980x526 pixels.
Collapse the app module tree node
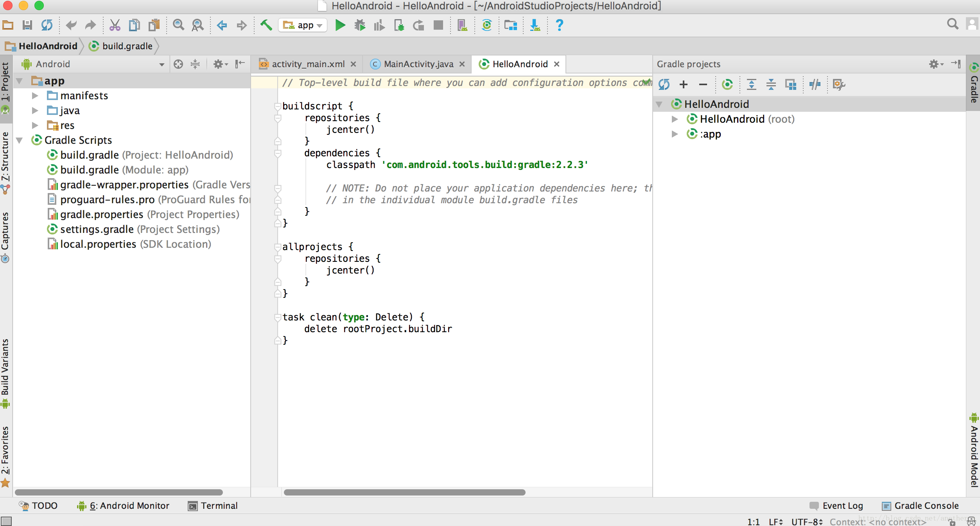pos(19,81)
